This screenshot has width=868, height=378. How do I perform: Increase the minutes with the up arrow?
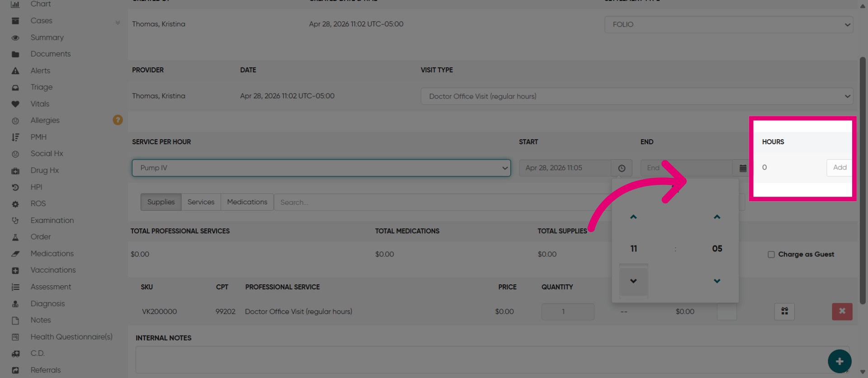coord(717,217)
